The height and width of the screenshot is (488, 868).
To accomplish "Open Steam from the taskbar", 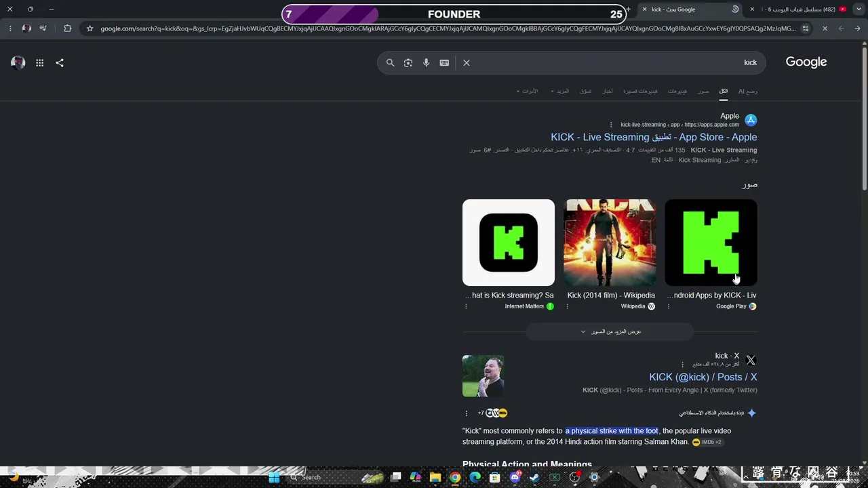I will [534, 477].
